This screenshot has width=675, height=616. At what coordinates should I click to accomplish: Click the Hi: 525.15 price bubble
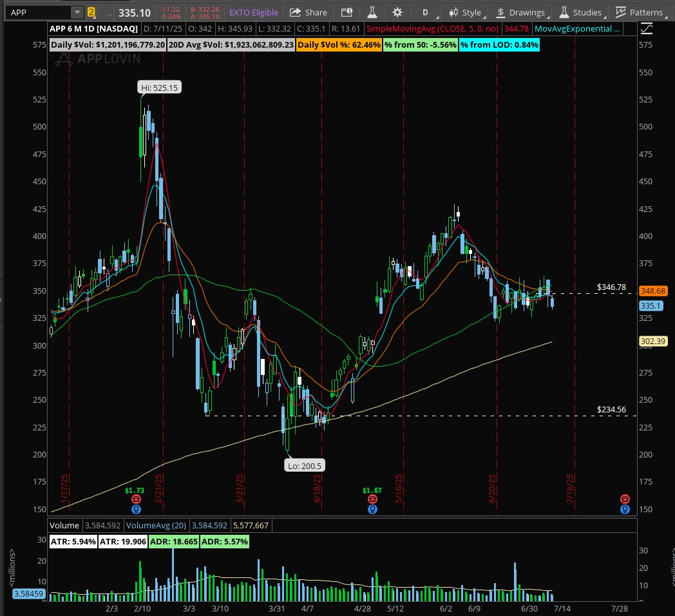tap(159, 88)
